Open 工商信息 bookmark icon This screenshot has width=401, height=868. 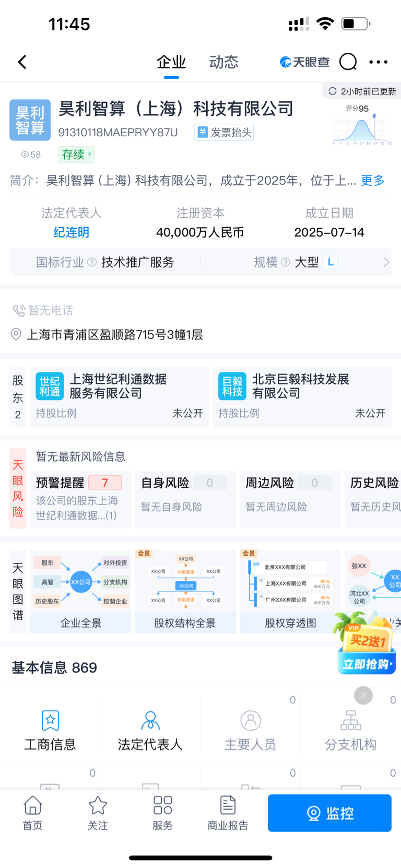coord(50,721)
